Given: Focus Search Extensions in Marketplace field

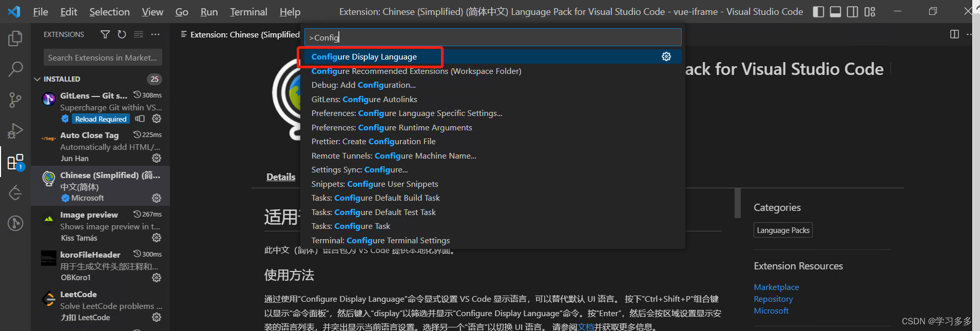Looking at the screenshot, I should tap(103, 57).
